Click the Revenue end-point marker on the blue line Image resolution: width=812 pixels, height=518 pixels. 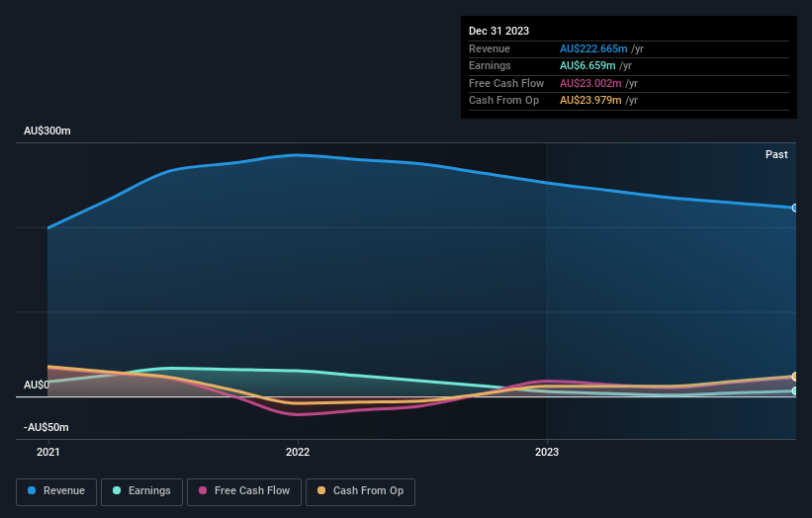[x=795, y=208]
